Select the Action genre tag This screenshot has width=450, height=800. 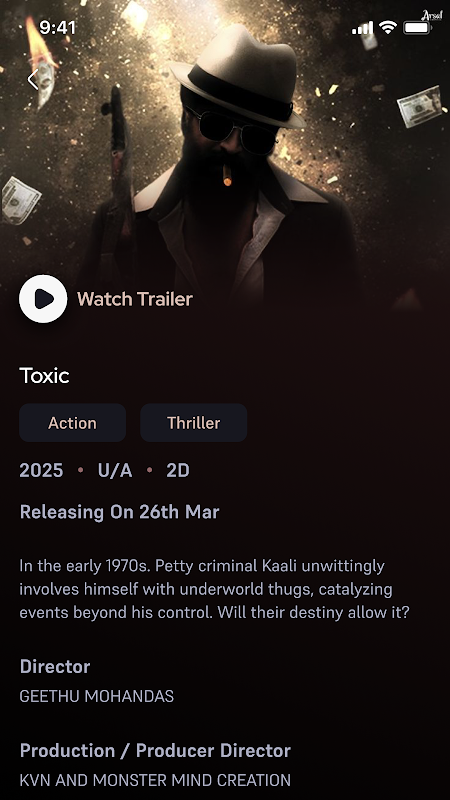pos(72,422)
